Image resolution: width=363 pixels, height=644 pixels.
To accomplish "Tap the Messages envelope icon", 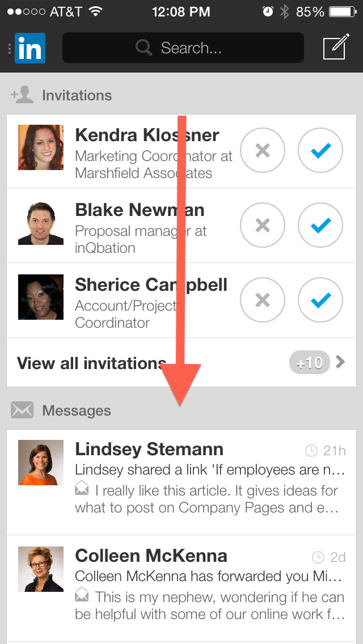I will point(22,410).
